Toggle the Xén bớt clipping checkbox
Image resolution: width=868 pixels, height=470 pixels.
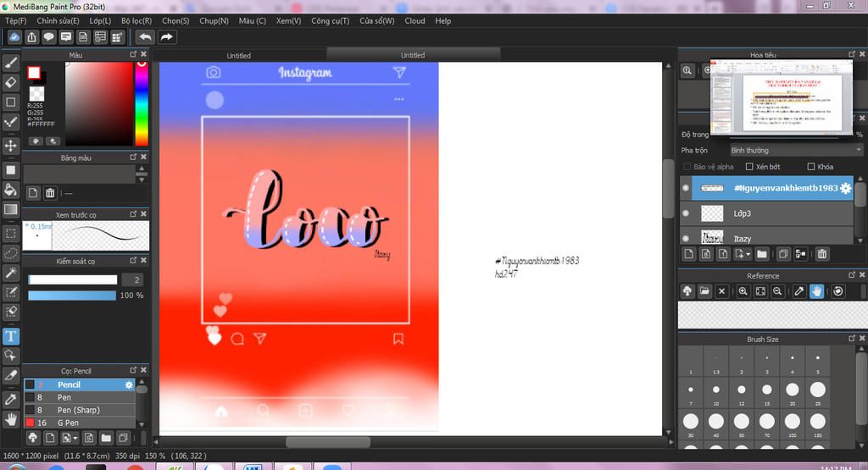click(749, 167)
